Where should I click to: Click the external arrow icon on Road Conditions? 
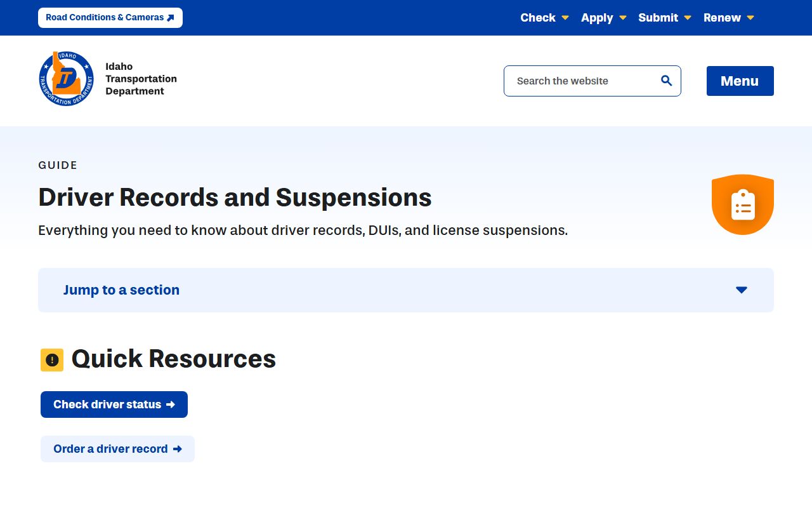click(170, 18)
